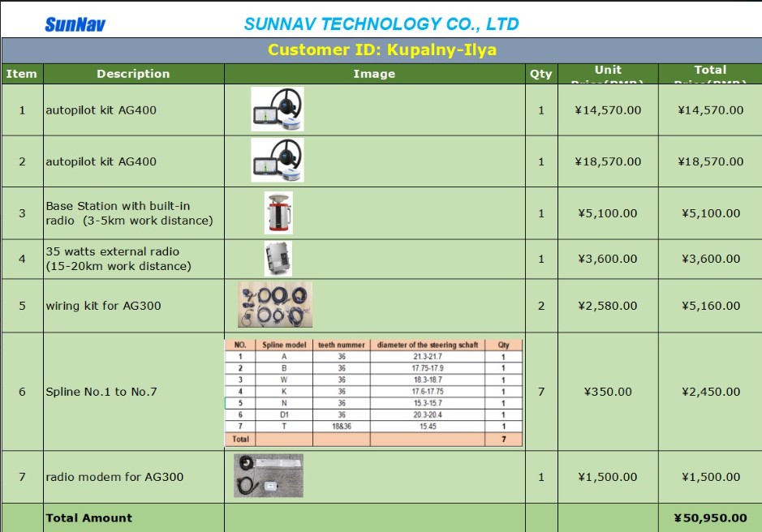
Task: Select the Description column header
Action: pyautogui.click(x=133, y=74)
